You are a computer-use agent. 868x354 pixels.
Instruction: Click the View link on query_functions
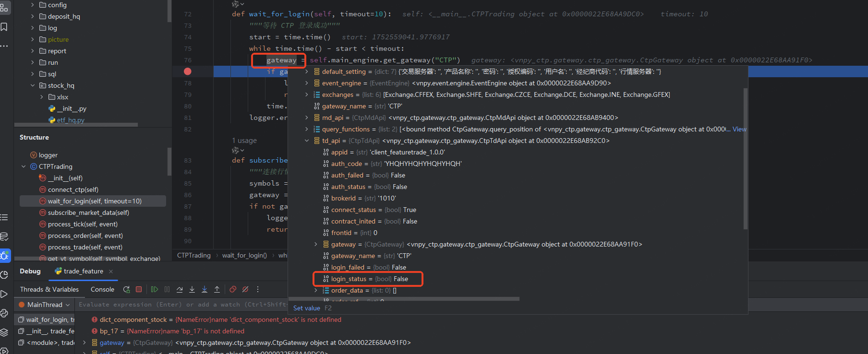click(739, 129)
